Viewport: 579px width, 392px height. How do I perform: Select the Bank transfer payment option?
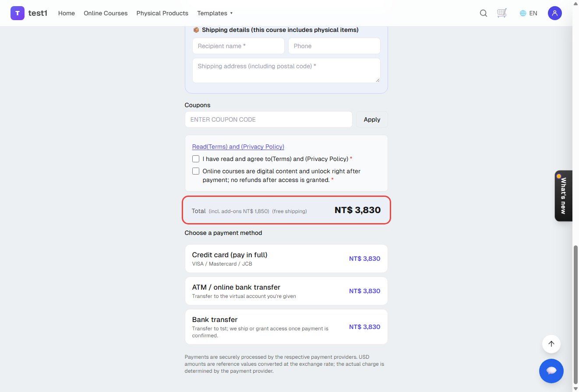[286, 327]
